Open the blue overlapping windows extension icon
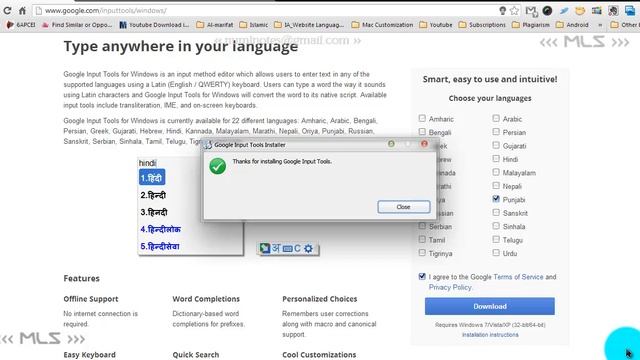640x360 pixels. (629, 11)
